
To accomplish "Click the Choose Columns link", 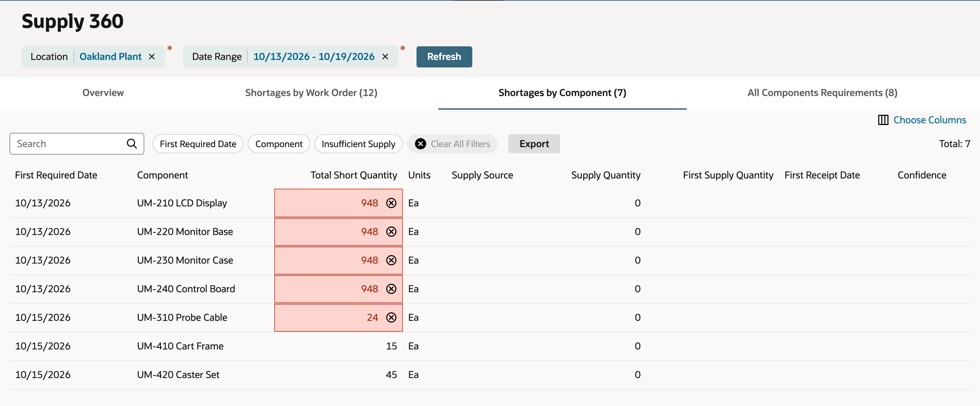I will click(929, 120).
